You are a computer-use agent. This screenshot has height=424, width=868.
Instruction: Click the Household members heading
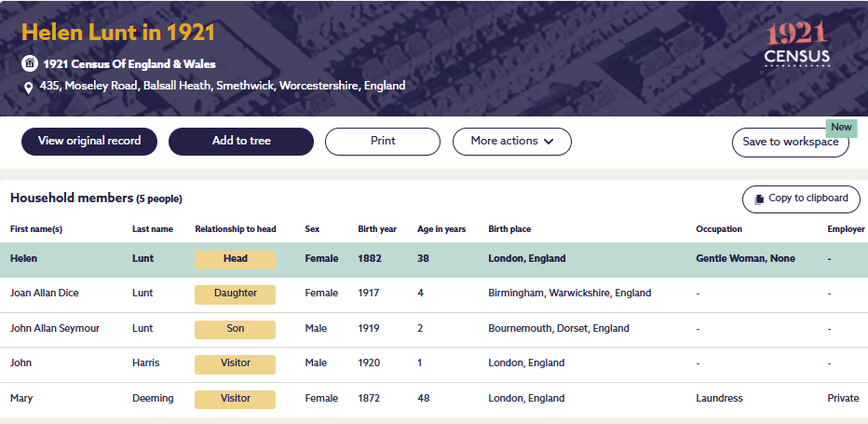pos(96,198)
